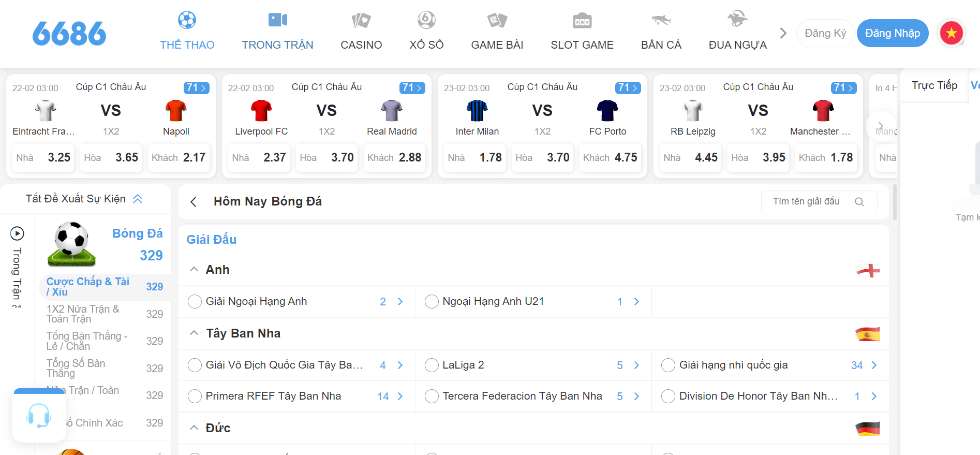This screenshot has width=980, height=455.
Task: Open the Bắn Cá shark icon
Action: 661,20
